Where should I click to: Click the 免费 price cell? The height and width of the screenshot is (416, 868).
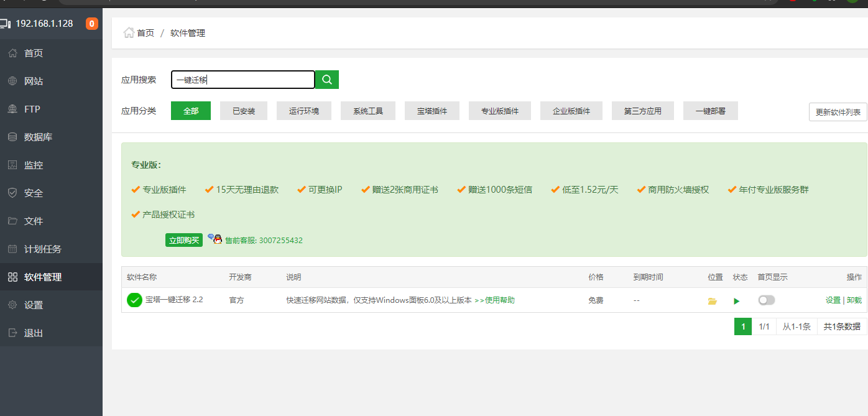pos(596,300)
